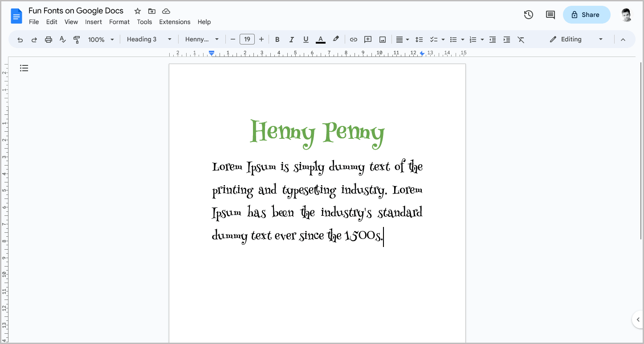
Task: Open version history
Action: pos(528,15)
